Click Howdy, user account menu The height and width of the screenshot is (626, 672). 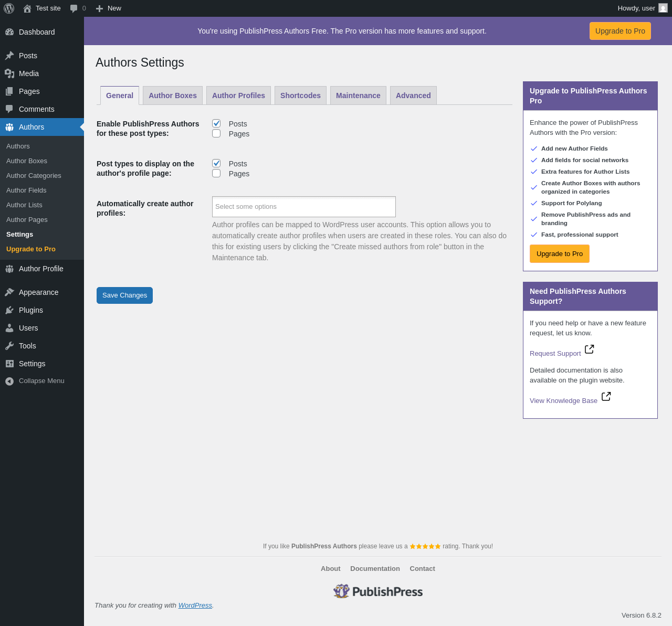coord(643,8)
